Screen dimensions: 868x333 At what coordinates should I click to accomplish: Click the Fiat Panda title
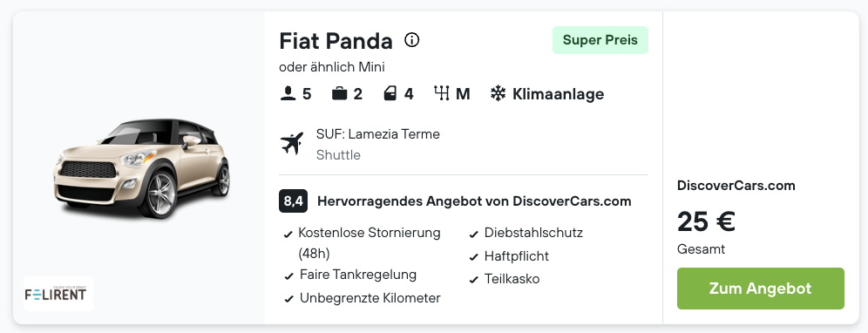coord(336,40)
